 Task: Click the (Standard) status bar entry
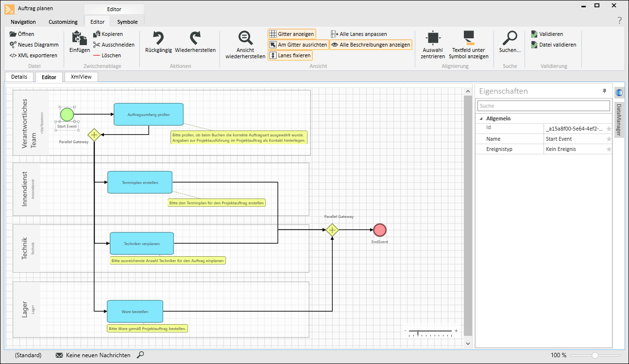click(28, 355)
